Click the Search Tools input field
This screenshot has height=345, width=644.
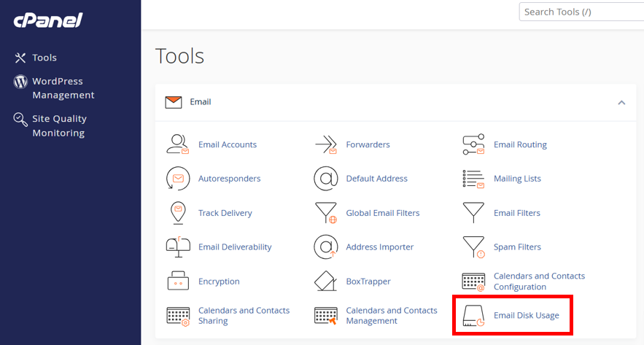581,12
